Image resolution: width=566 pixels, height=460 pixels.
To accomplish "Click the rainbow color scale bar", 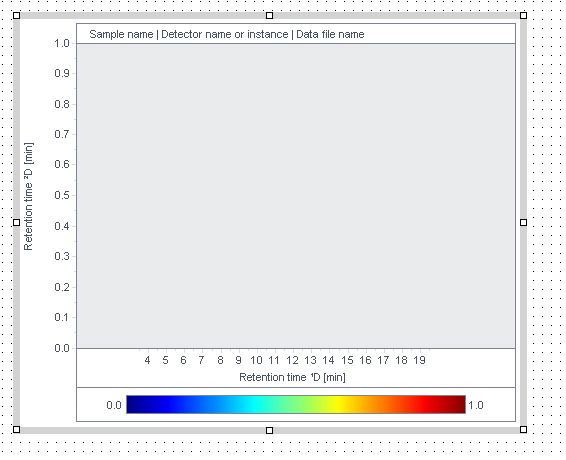I will (x=296, y=404).
